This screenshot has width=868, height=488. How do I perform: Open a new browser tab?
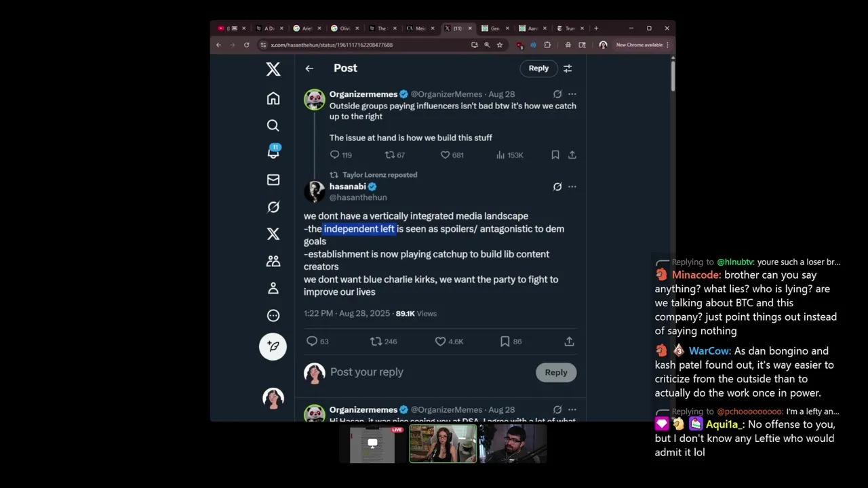(x=596, y=28)
